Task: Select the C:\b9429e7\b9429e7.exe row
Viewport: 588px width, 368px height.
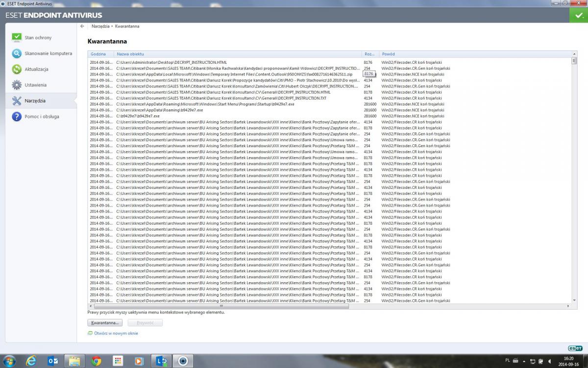Action: click(330, 116)
